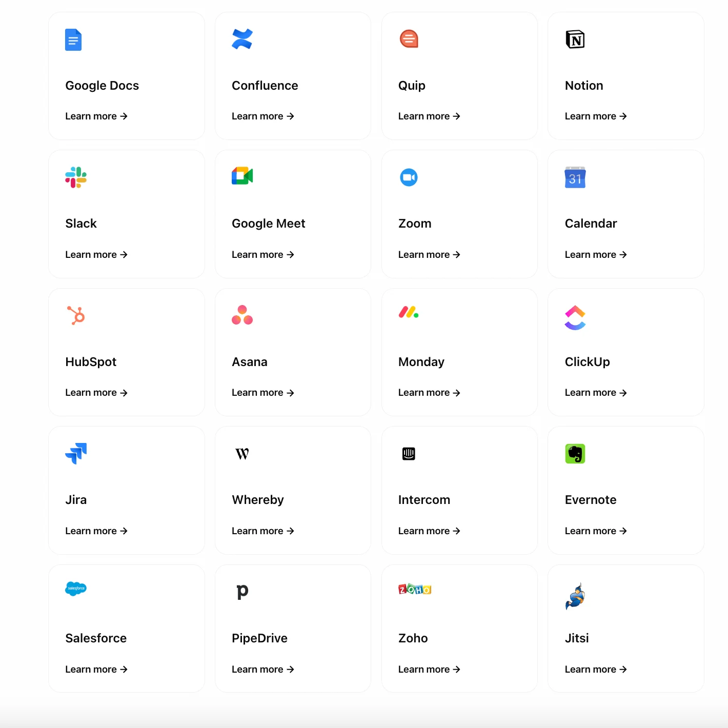728x728 pixels.
Task: Open Learn more under Zoho
Action: tap(429, 670)
